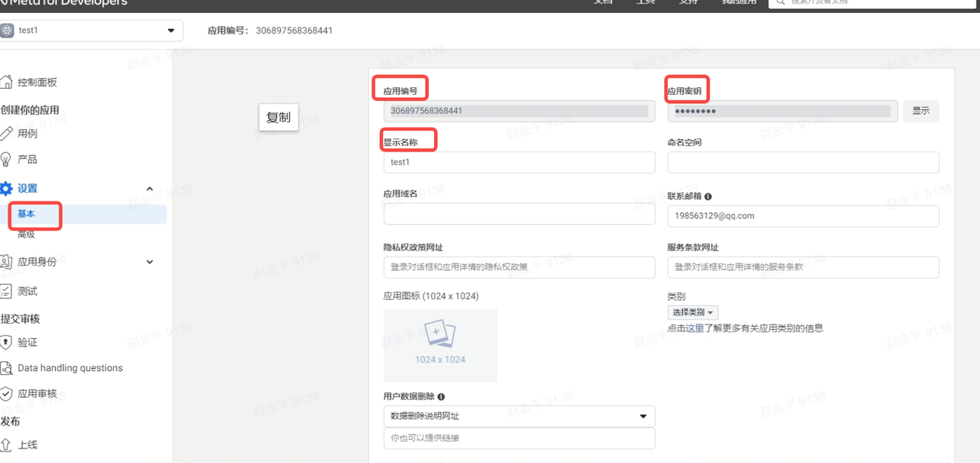
Task: Click the 设置 gear icon
Action: click(7, 188)
